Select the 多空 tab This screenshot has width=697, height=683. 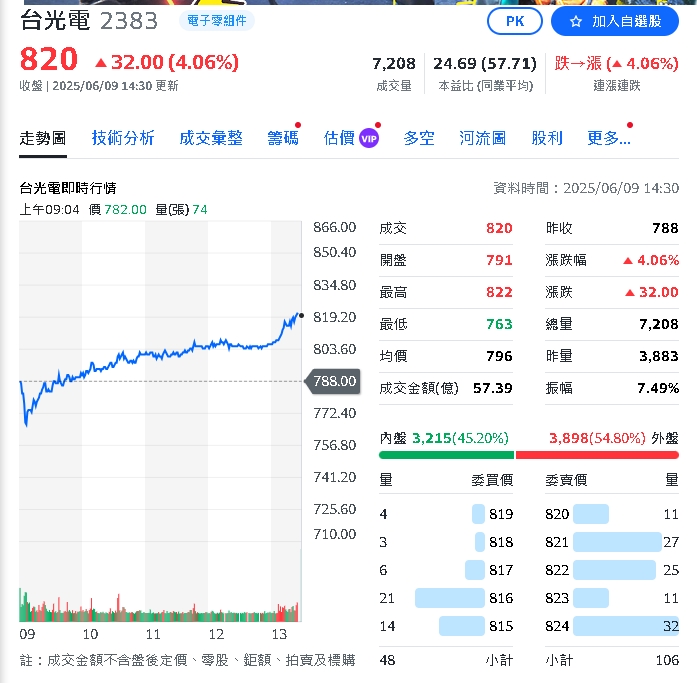tap(419, 138)
